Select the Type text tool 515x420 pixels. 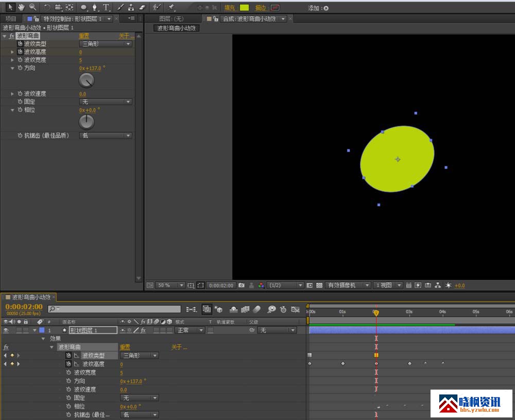(x=106, y=7)
